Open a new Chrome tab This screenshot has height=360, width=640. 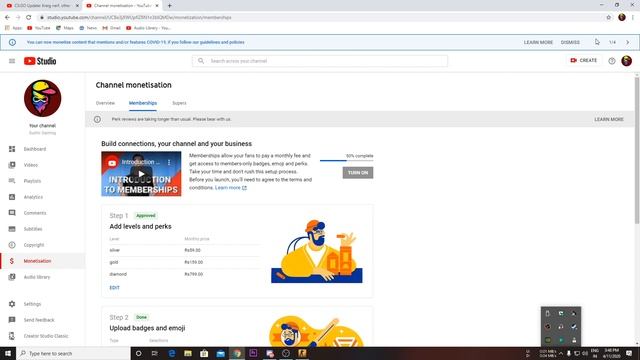pos(169,6)
